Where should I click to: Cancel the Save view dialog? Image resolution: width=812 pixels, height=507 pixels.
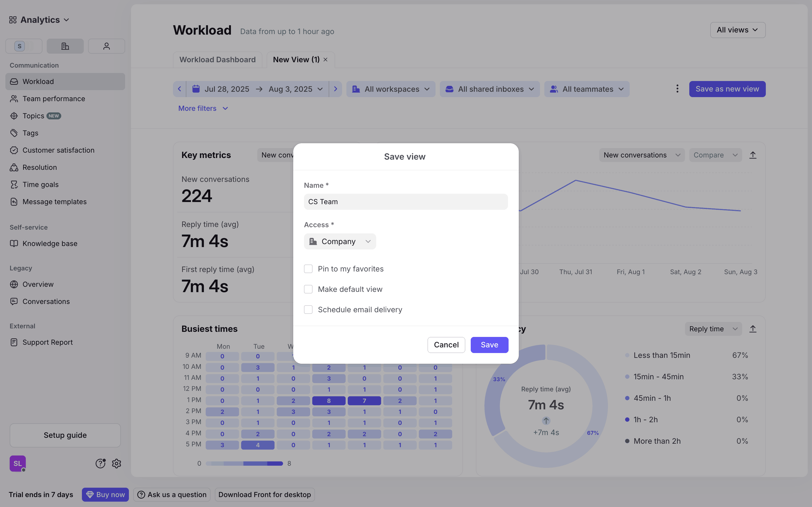446,345
